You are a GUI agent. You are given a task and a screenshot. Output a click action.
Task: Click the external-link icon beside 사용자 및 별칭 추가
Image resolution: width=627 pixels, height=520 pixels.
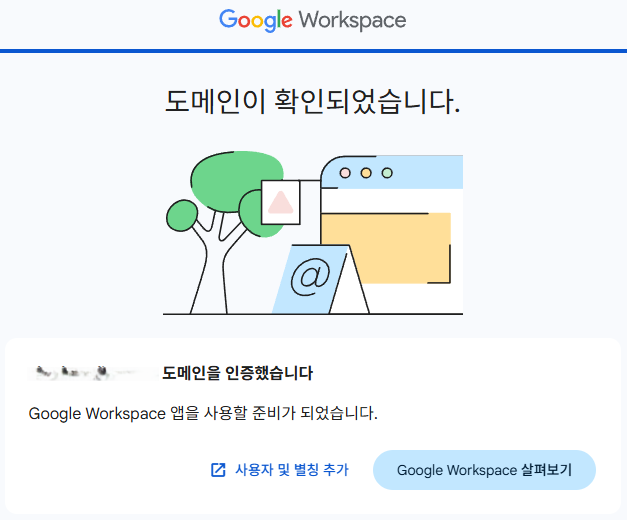click(x=218, y=470)
